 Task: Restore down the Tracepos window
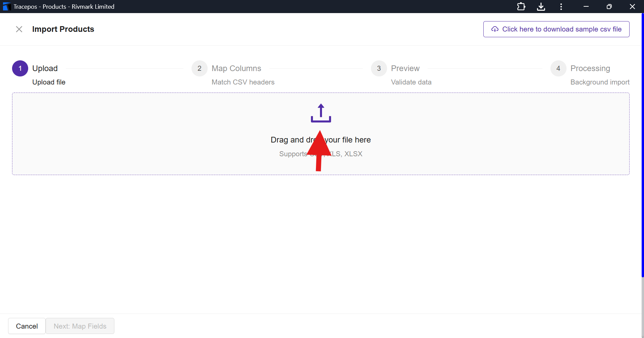pos(609,6)
